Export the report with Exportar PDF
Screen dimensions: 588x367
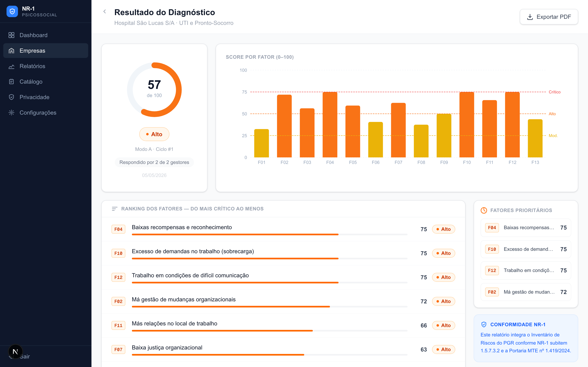pos(549,17)
